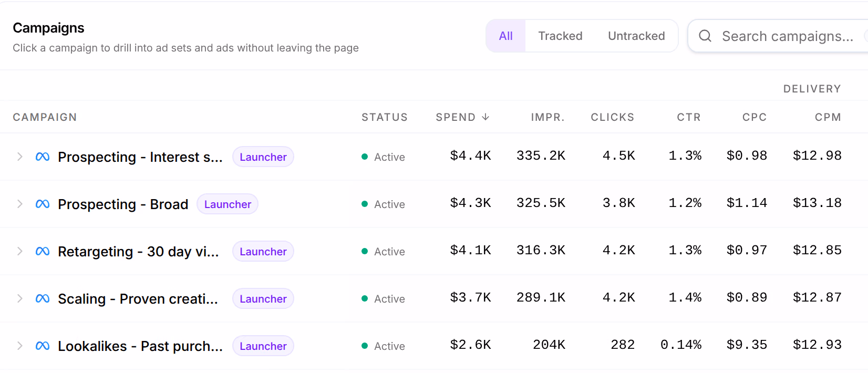Click Meta icon beside Lookalikes - Past purchasers campaign
Screen dimensions: 868x373
[x=43, y=346]
